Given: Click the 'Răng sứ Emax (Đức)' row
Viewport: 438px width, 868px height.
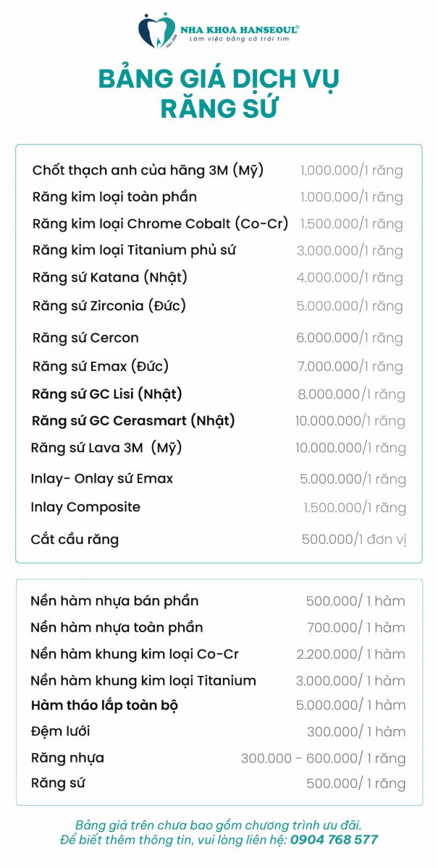Looking at the screenshot, I should pyautogui.click(x=100, y=366).
